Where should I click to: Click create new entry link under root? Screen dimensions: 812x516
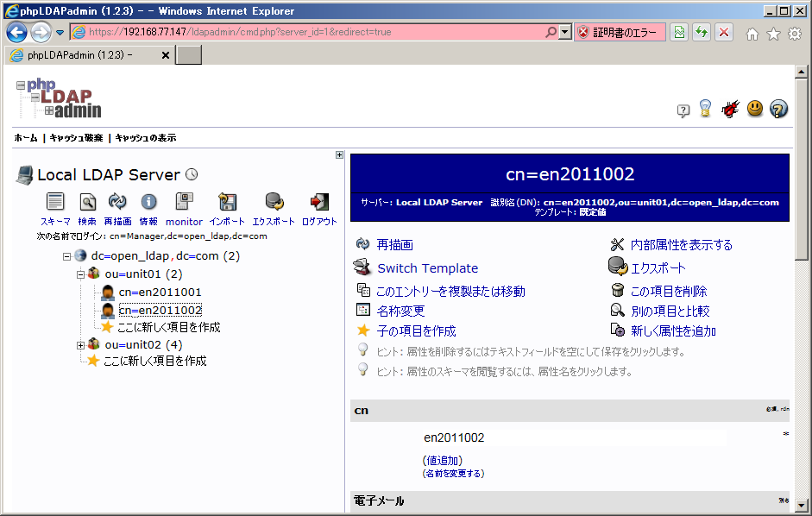pos(154,361)
